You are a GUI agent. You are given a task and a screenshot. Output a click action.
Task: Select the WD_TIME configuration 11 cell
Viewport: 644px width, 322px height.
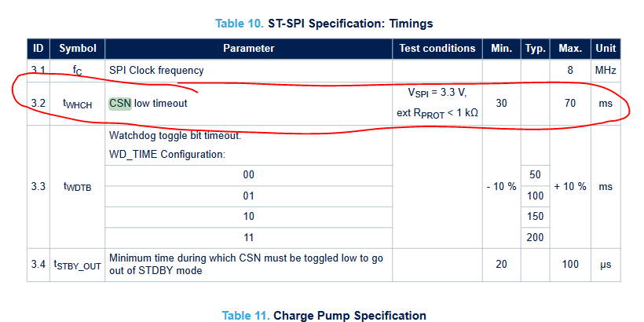pyautogui.click(x=248, y=237)
